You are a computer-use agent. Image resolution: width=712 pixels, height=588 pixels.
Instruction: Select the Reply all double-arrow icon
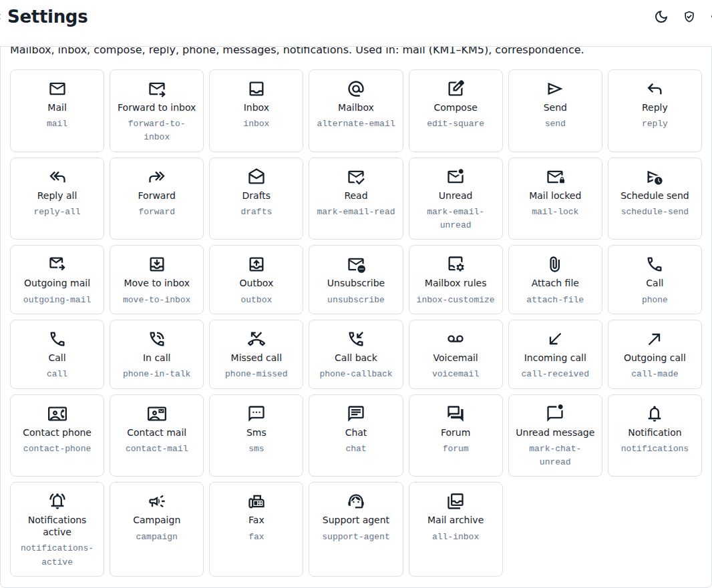pyautogui.click(x=57, y=176)
